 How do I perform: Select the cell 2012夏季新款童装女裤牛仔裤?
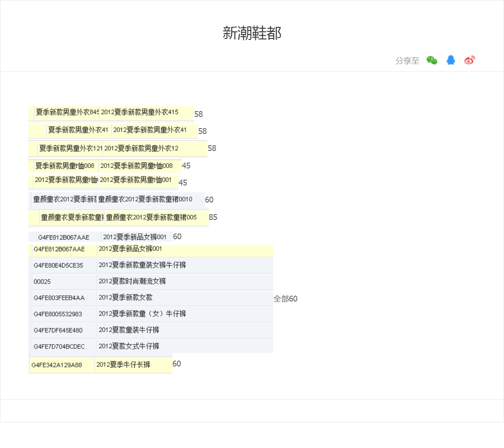pos(142,265)
